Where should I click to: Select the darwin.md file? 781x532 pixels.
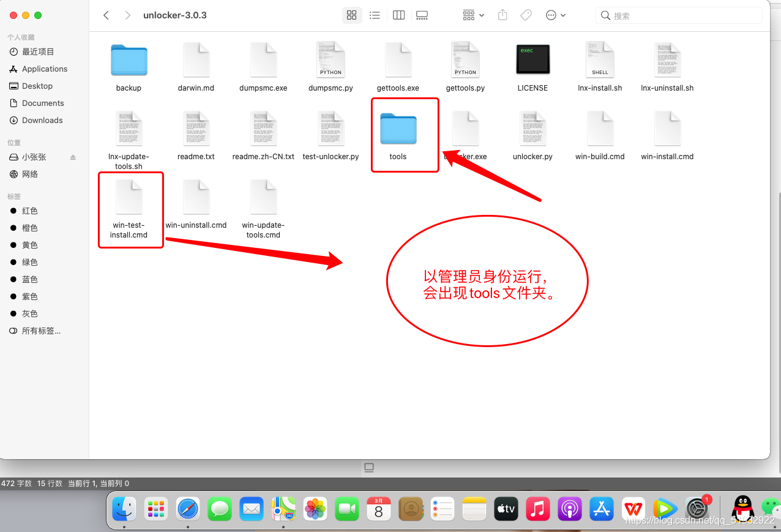click(x=196, y=60)
